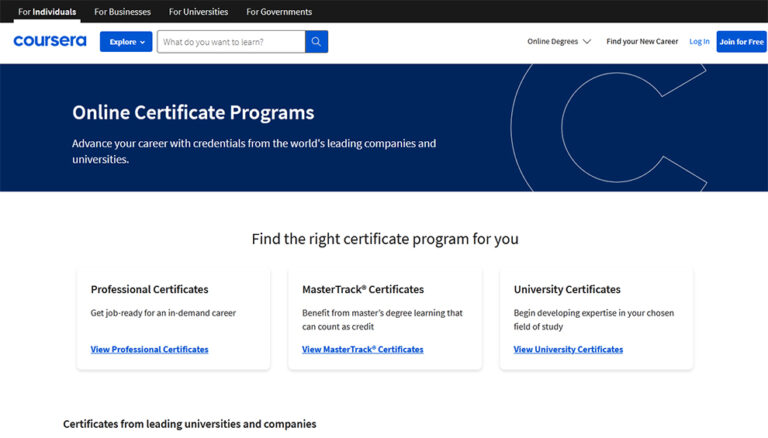Viewport: 768px width, 438px height.
Task: Click the Online Certificate Programs headline
Action: pyautogui.click(x=193, y=113)
